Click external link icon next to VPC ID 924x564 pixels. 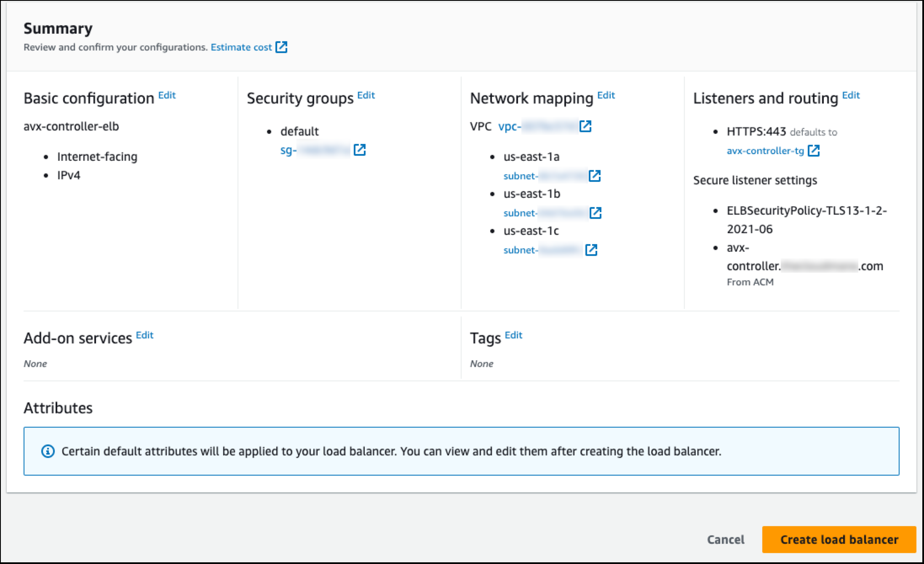[585, 126]
